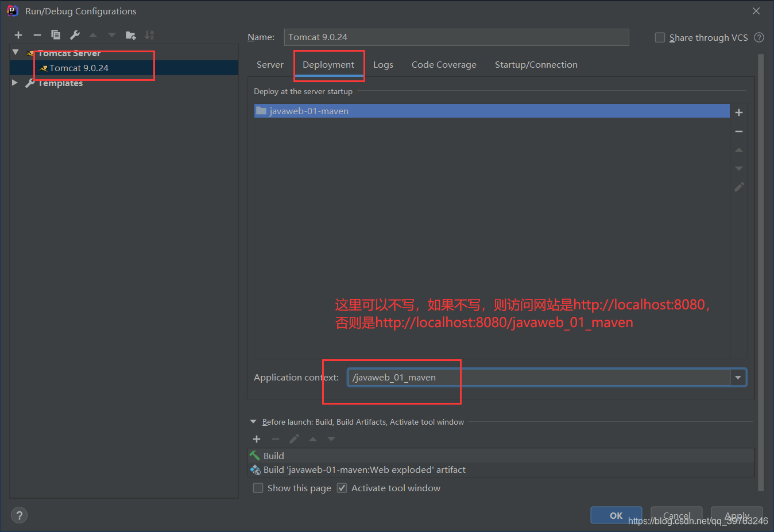Image resolution: width=774 pixels, height=532 pixels.
Task: Open Share through VCS help icon
Action: [759, 37]
